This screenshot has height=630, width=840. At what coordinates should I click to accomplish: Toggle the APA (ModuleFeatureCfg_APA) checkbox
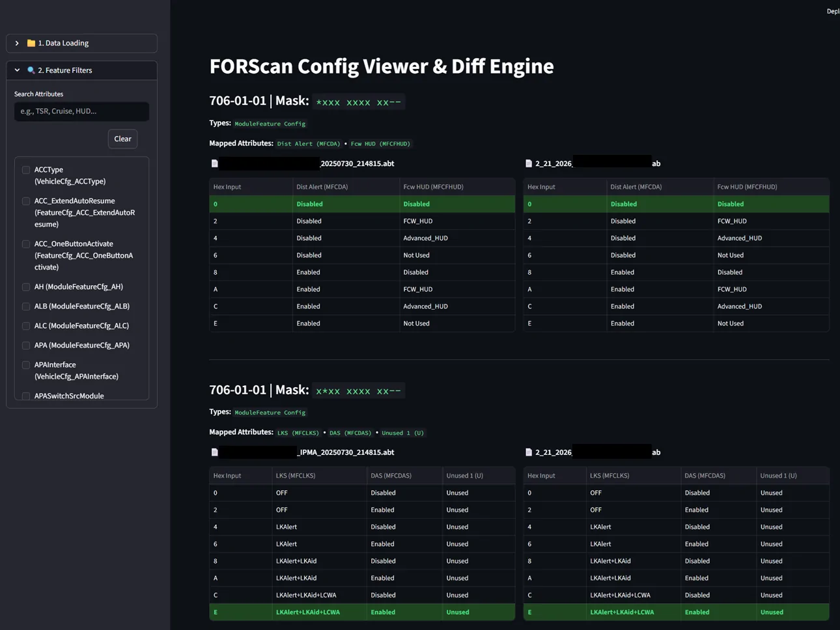coord(26,345)
